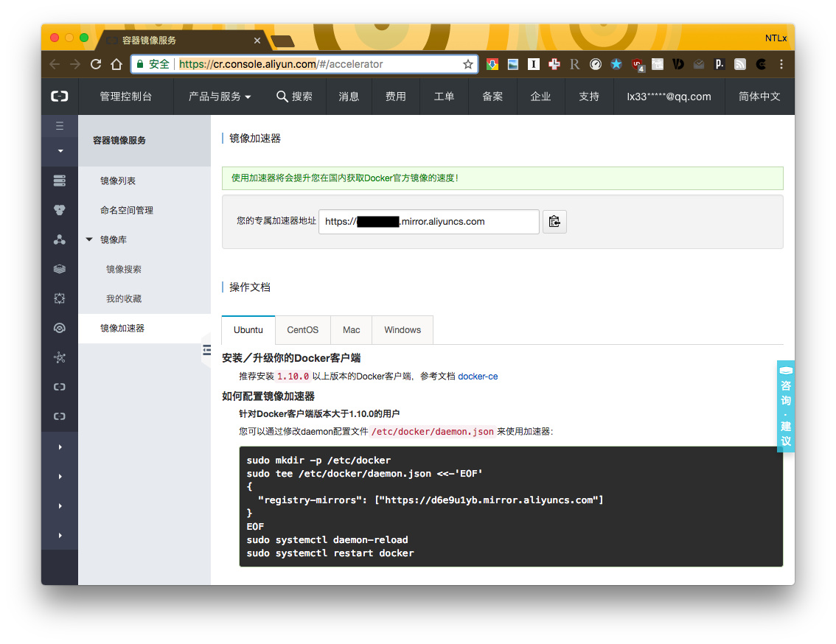836x644 pixels.
Task: Collapse the side menu via the edge handle icon
Action: (207, 350)
